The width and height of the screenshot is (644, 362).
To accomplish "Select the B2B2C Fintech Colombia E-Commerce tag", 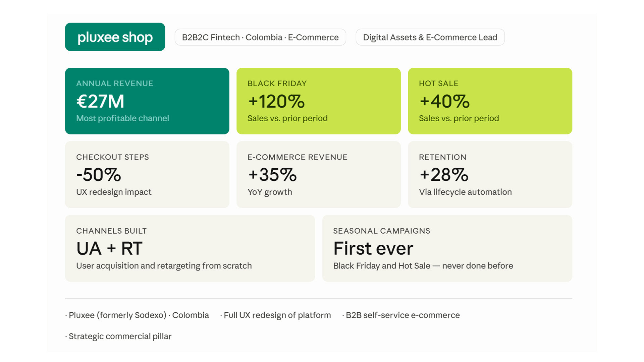I will pyautogui.click(x=260, y=37).
